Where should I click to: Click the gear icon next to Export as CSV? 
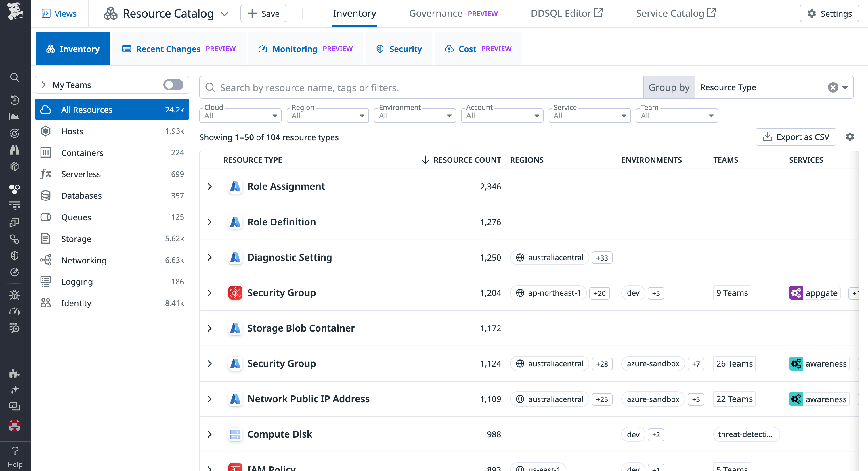(850, 137)
